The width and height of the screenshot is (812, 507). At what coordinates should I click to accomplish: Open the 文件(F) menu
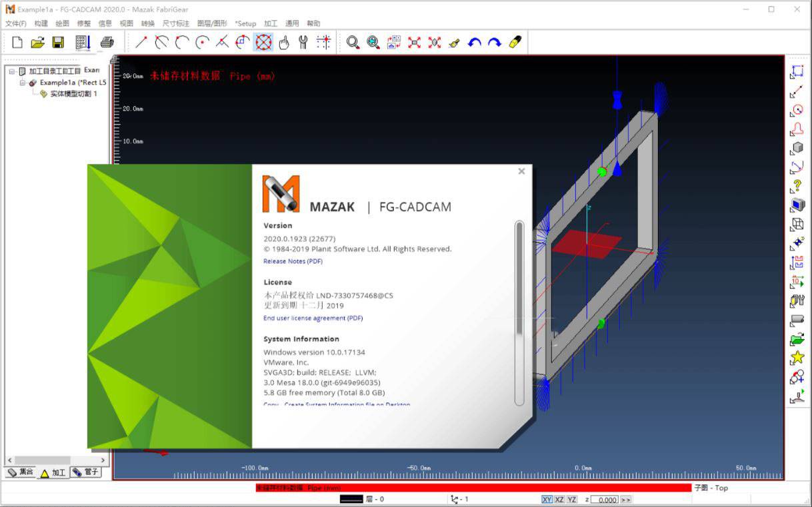click(16, 23)
